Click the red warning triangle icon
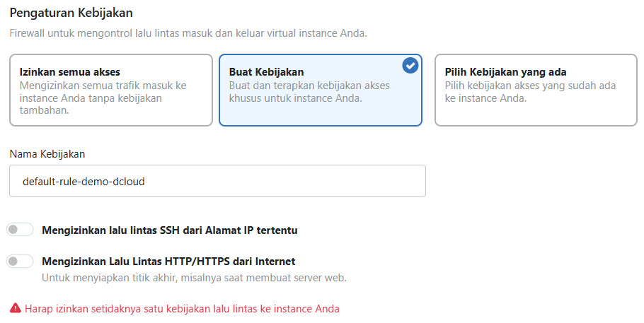Viewport: 644px width, 323px height. (x=15, y=308)
